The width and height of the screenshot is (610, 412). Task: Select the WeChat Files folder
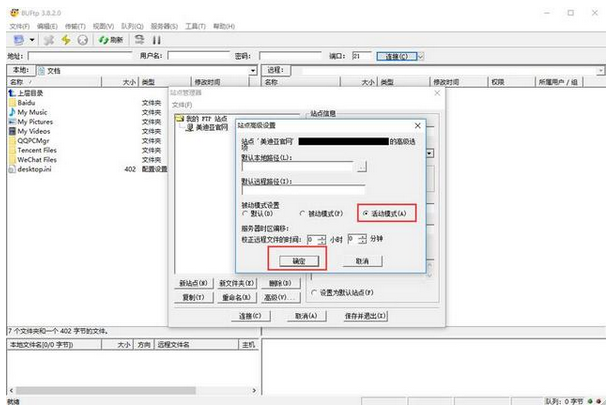33,160
